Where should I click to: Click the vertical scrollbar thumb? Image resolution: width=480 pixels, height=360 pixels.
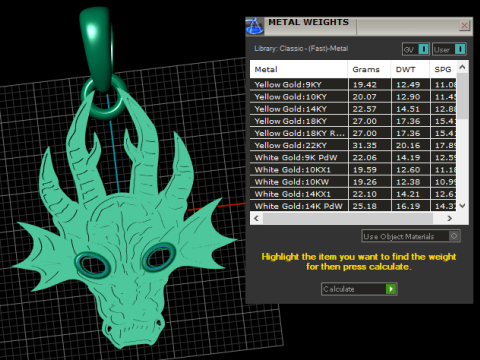462,96
